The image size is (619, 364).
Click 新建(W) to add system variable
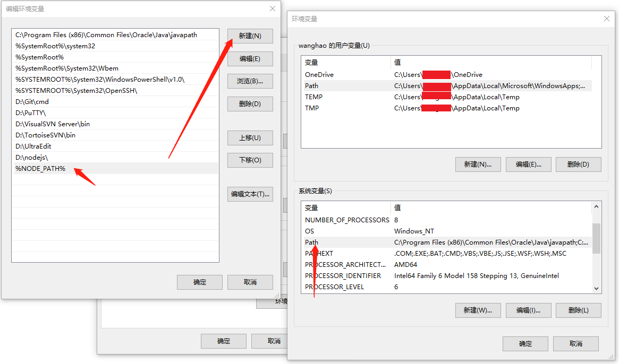(x=477, y=310)
